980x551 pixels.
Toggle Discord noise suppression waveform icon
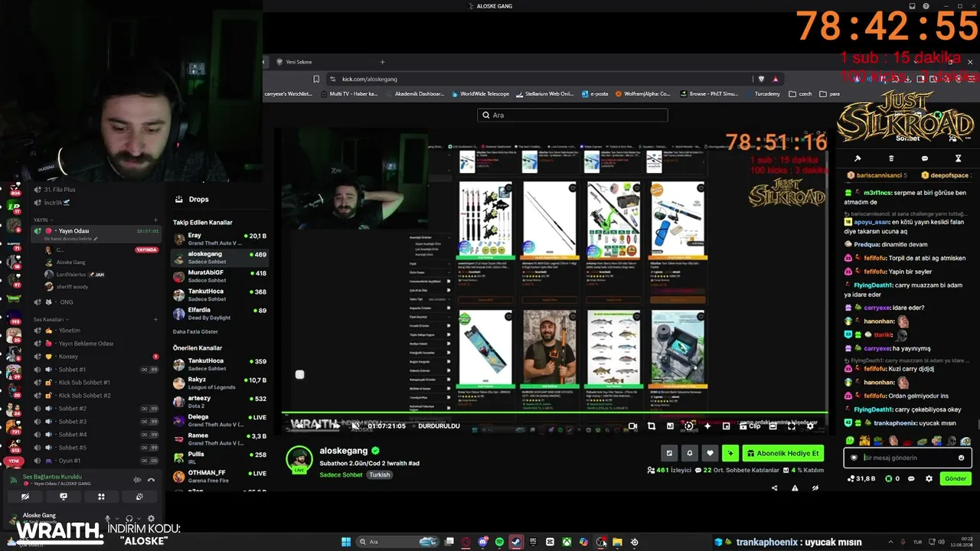pyautogui.click(x=137, y=480)
